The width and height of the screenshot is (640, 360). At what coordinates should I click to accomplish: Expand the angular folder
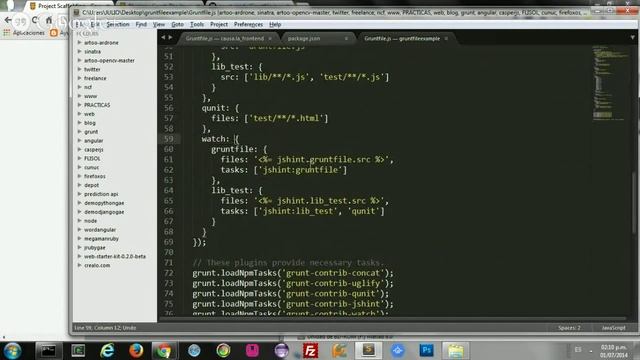[80, 140]
